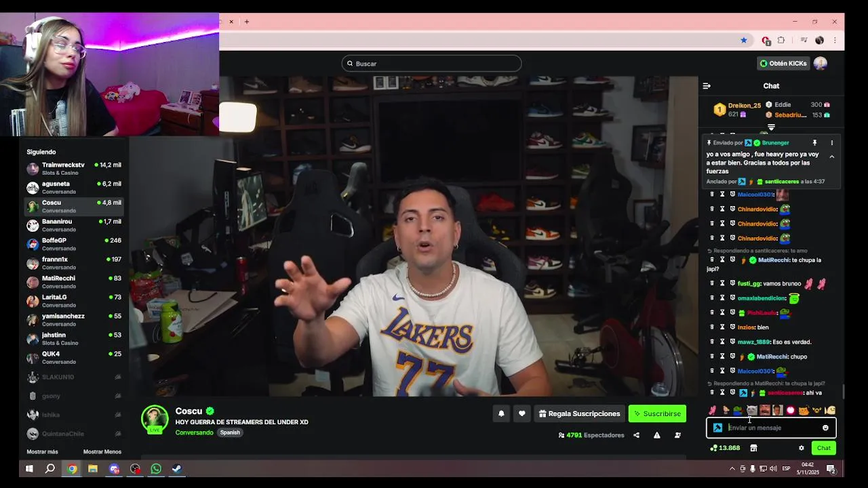Screen dimensions: 868x488
Task: Open offline SLAKUN10 channel in sidebar
Action: pyautogui.click(x=75, y=377)
